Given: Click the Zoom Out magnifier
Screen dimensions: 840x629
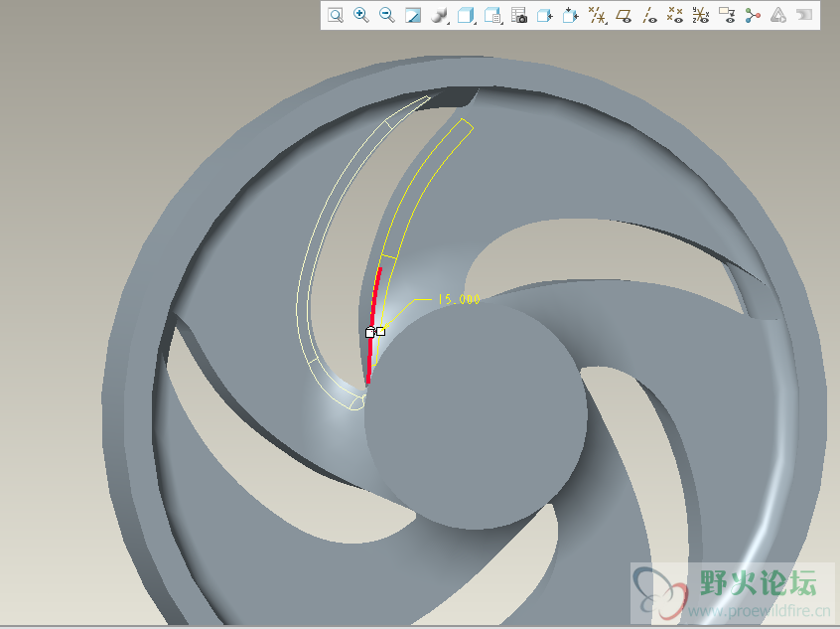Looking at the screenshot, I should click(387, 15).
